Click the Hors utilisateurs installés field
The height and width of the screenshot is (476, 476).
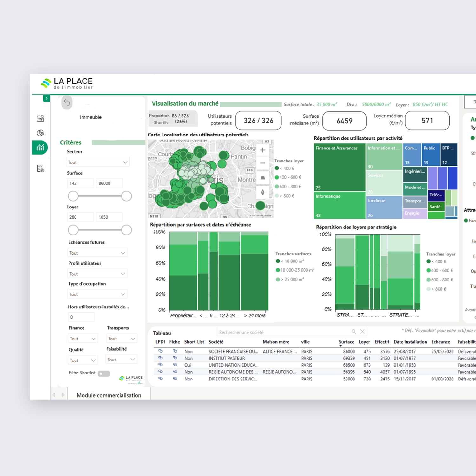(x=81, y=317)
